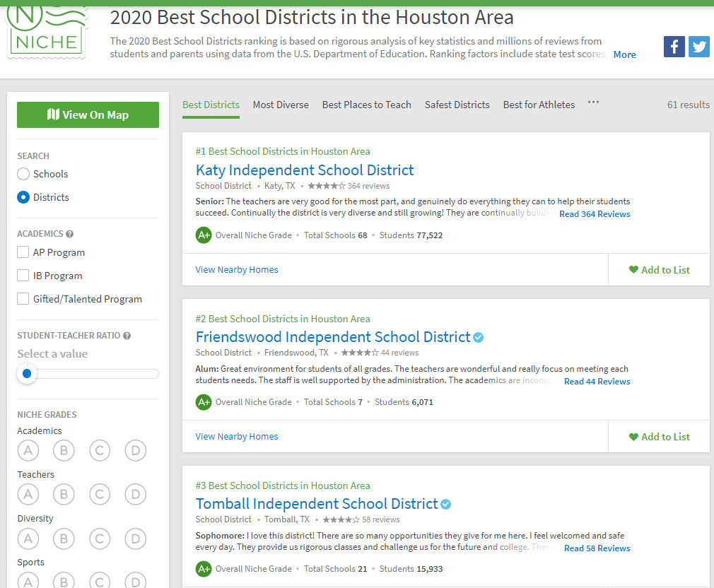The width and height of the screenshot is (714, 588).
Task: Click the '#3 Best School Districts in Houston Area' label
Action: click(x=283, y=486)
